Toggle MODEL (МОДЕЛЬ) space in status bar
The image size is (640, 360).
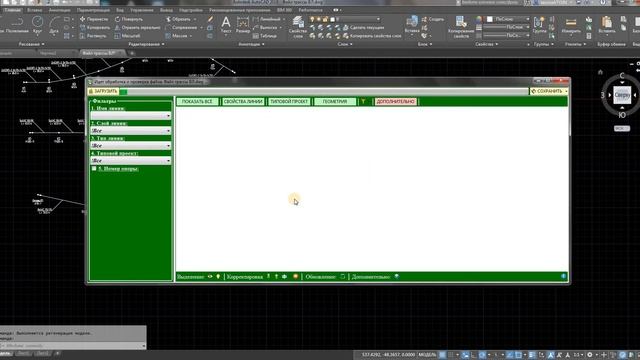click(427, 355)
